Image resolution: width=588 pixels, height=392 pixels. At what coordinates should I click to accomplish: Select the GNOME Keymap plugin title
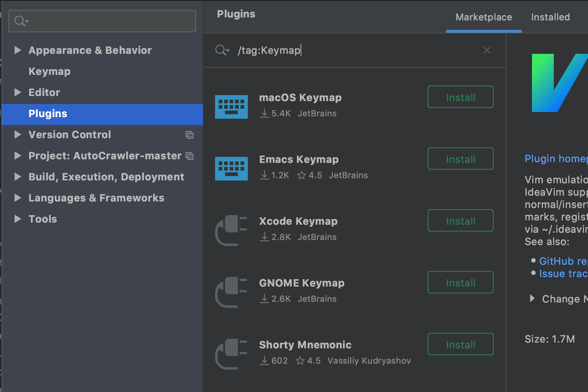302,283
